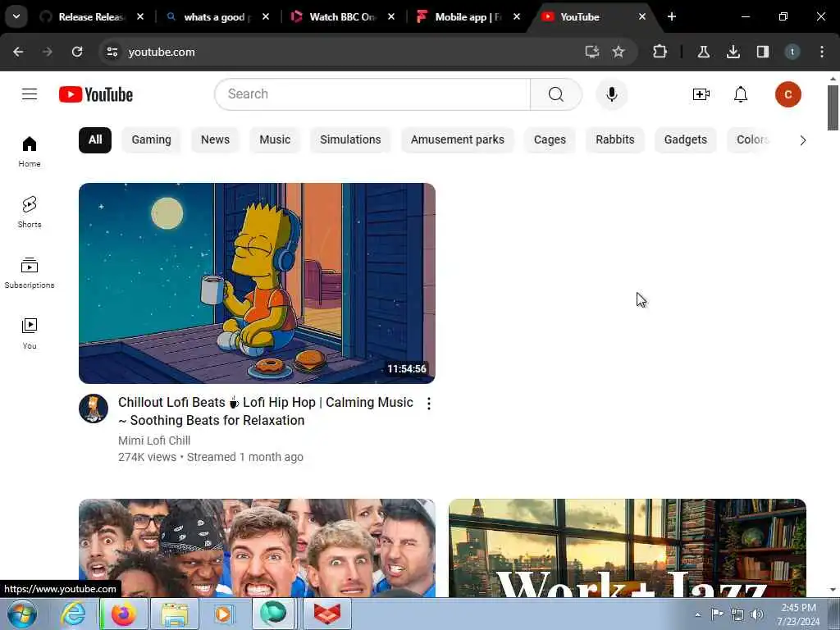Screen dimensions: 840x630
Task: Open the Windows Start button
Action: tap(21, 614)
